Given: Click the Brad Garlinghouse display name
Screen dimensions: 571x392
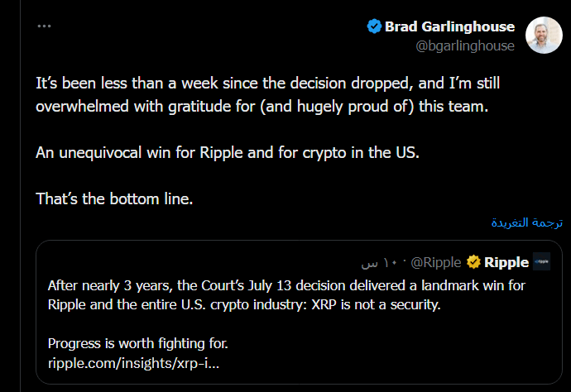Looking at the screenshot, I should click(x=449, y=26).
